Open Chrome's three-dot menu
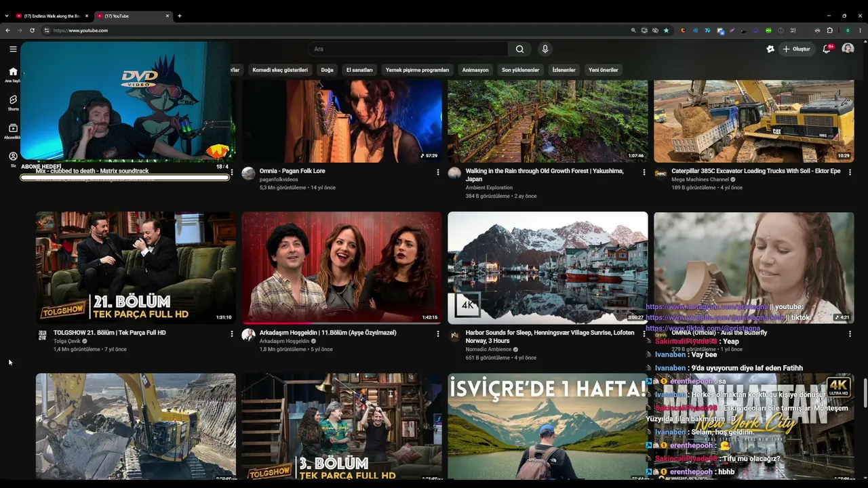Viewport: 868px width, 488px height. [x=861, y=30]
